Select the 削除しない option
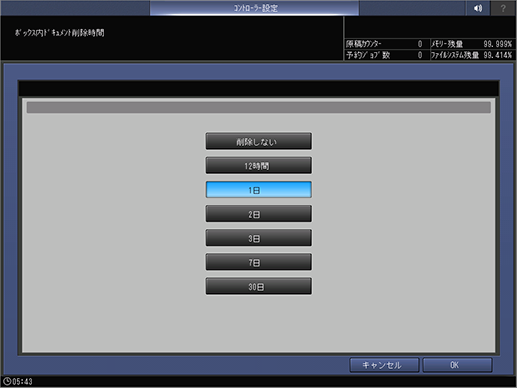The width and height of the screenshot is (517, 388). click(x=259, y=141)
